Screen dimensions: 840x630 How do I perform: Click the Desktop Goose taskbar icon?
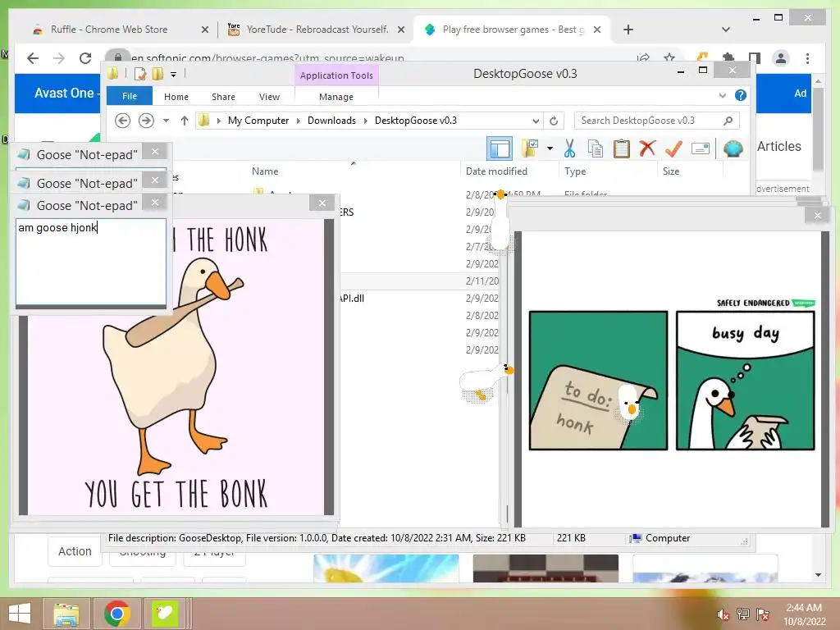pos(165,614)
